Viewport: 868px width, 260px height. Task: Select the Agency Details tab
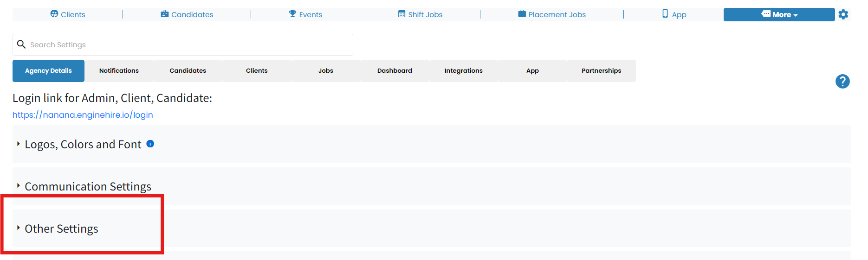pyautogui.click(x=48, y=71)
